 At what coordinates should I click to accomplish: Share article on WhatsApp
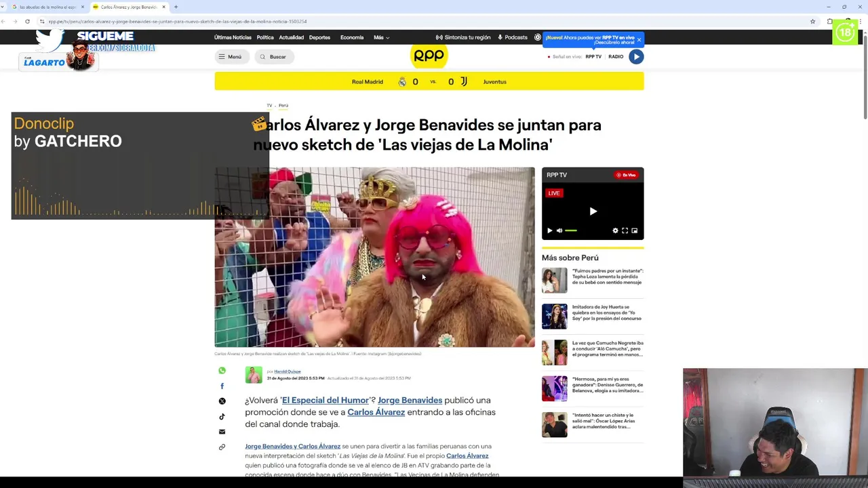(x=222, y=371)
